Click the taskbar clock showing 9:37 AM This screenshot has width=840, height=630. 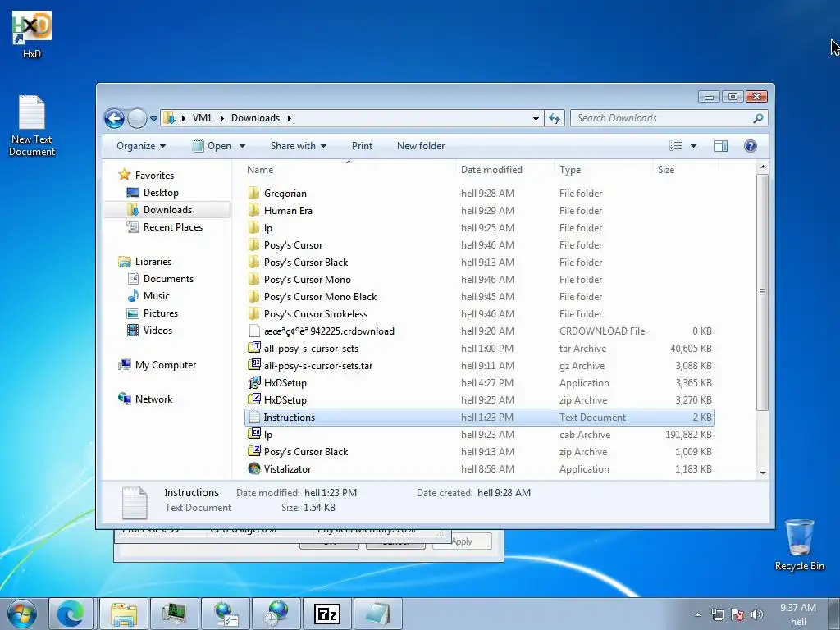(797, 614)
